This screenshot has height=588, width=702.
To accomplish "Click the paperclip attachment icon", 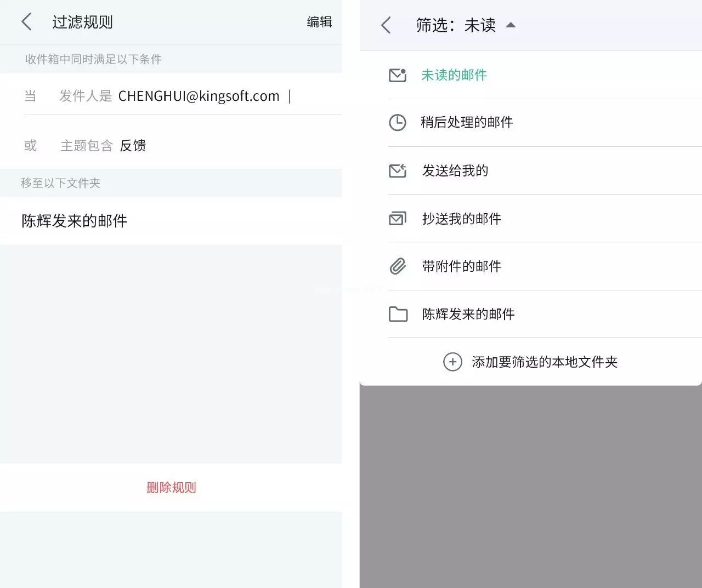I will pyautogui.click(x=398, y=266).
